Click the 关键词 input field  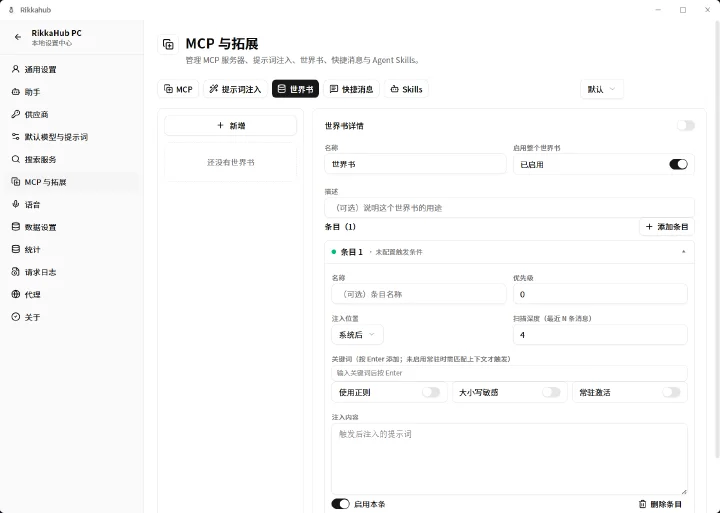point(509,373)
